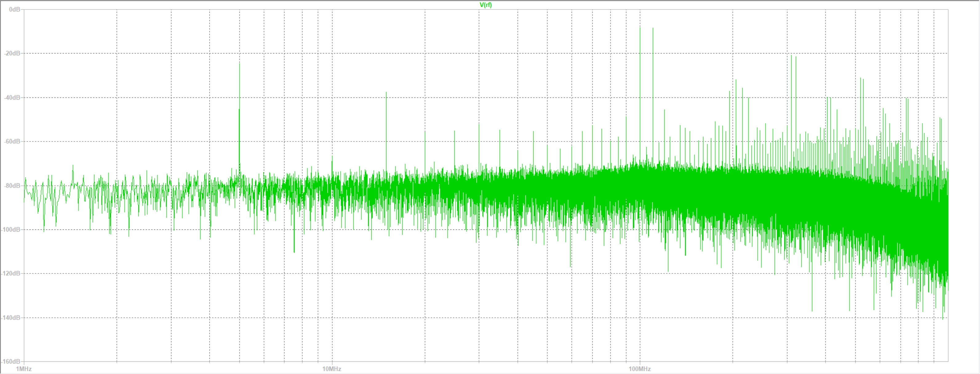Click the 100MHz frequency axis label
The image size is (980, 374).
tap(639, 369)
